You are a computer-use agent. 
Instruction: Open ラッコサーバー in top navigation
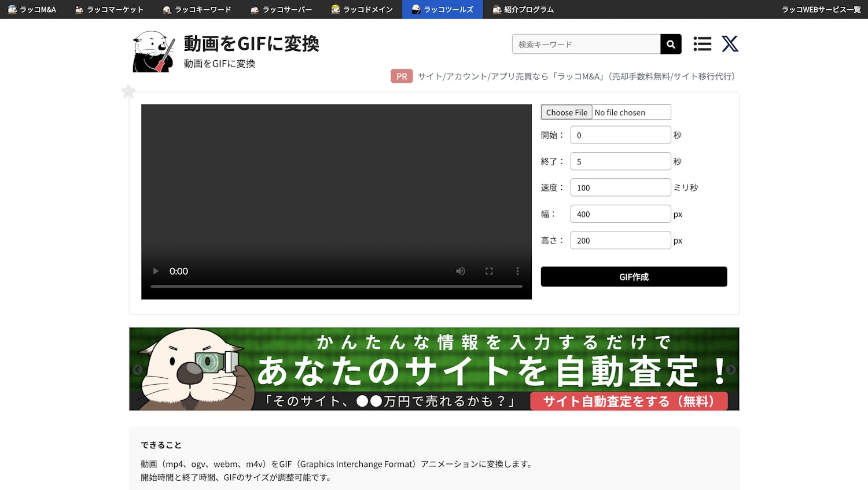pos(281,9)
